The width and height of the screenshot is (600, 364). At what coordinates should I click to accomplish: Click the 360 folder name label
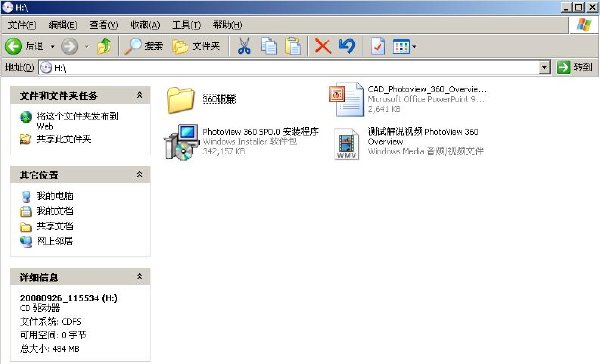coord(219,99)
